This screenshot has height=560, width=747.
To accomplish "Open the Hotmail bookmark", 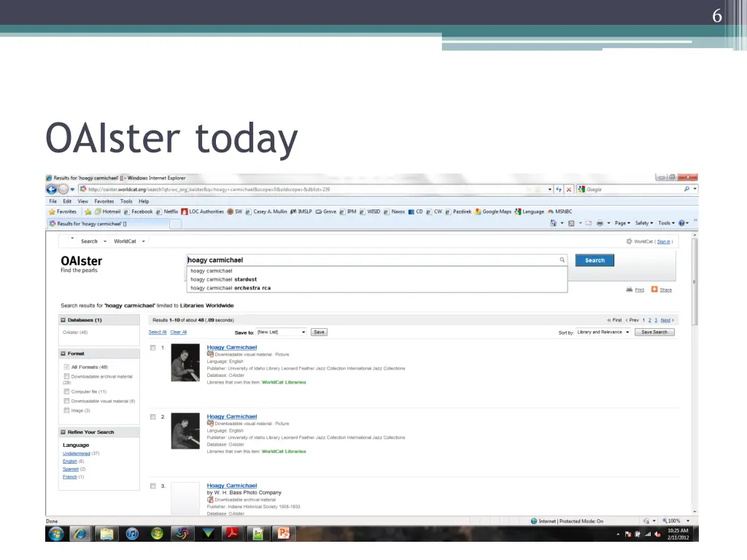I will click(x=108, y=211).
